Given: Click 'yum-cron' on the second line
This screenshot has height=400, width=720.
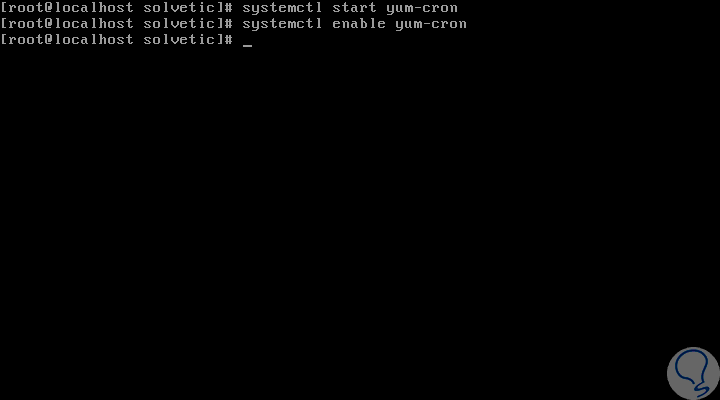Looking at the screenshot, I should (x=431, y=25).
